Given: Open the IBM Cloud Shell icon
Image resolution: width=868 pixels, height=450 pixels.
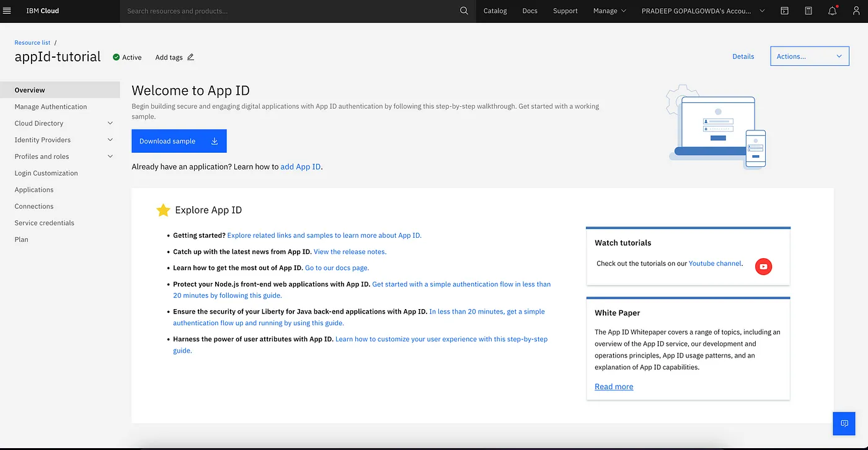Looking at the screenshot, I should [x=784, y=11].
